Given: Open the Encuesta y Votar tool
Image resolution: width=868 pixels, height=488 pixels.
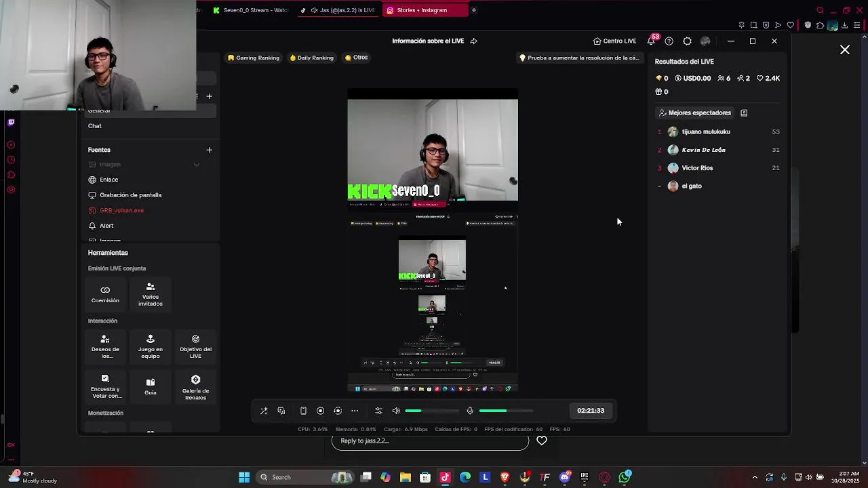Looking at the screenshot, I should pyautogui.click(x=105, y=386).
